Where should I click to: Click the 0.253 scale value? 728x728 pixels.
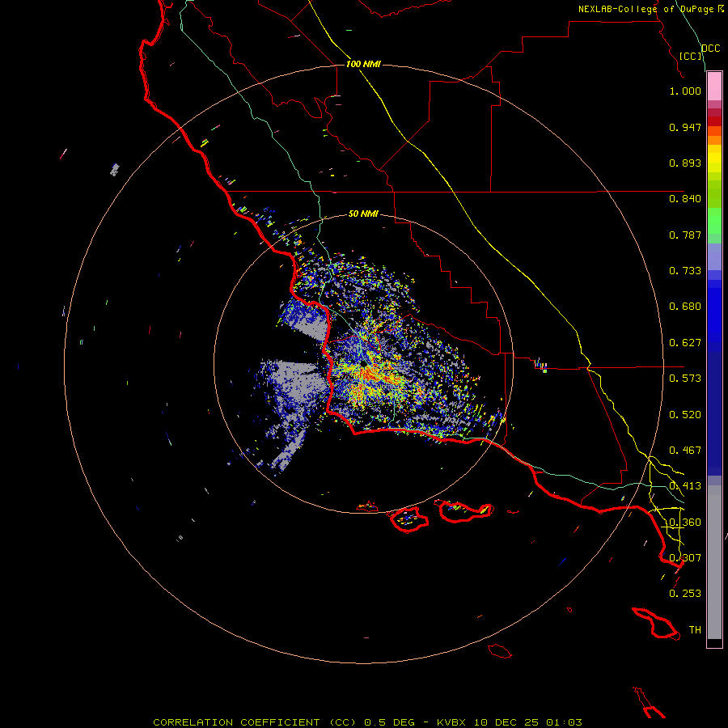[x=685, y=594]
